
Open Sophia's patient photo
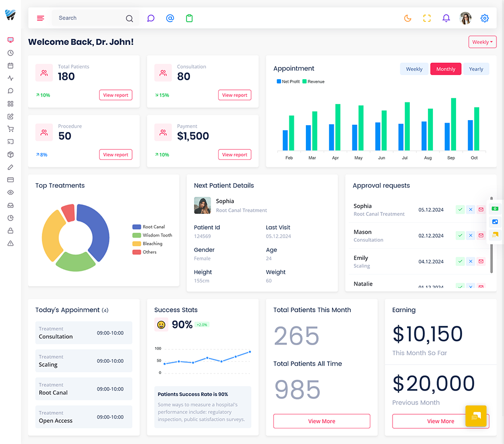[203, 205]
